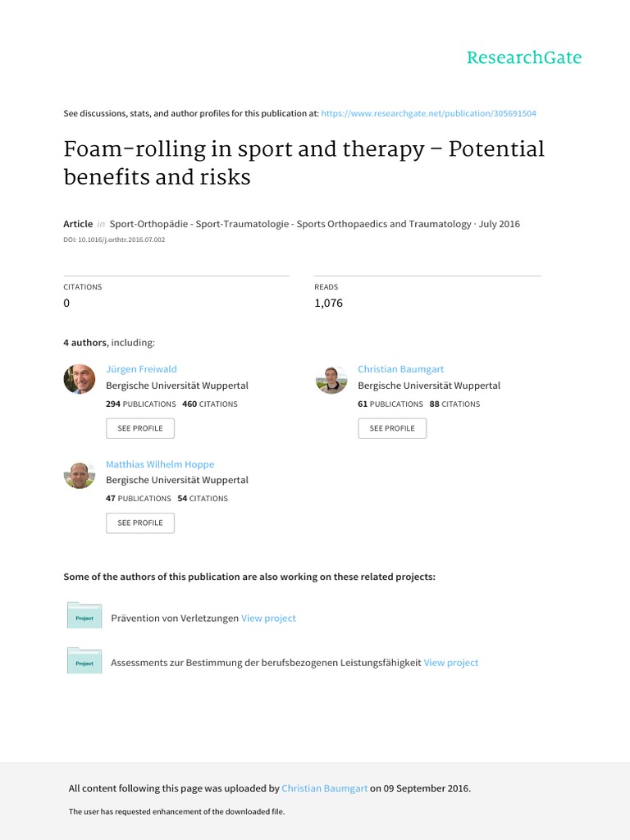Click the reads count 1,076
Viewport: 630px width, 840px height.
pyautogui.click(x=328, y=303)
